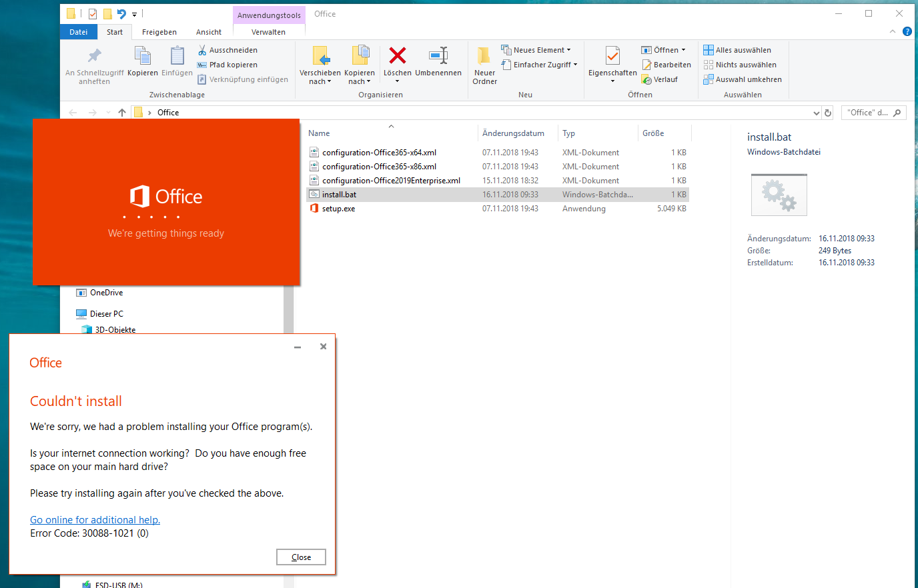Click Go online for additional help link
The image size is (918, 588).
tap(95, 520)
